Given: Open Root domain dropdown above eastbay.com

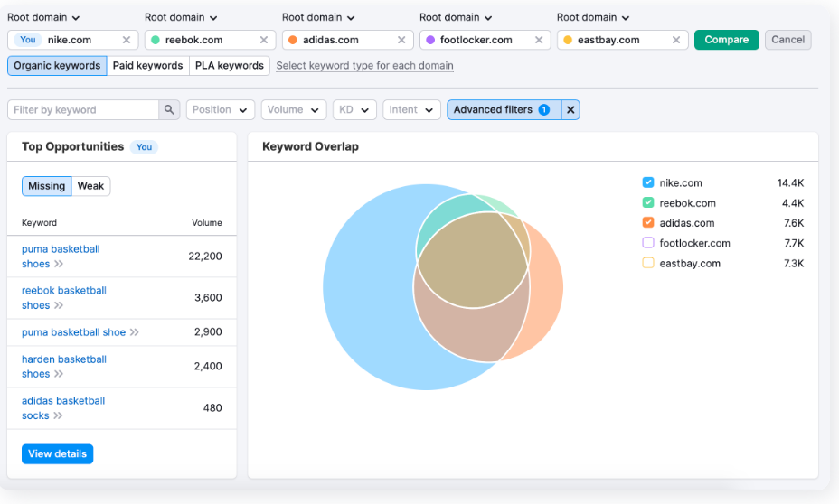Looking at the screenshot, I should point(593,18).
